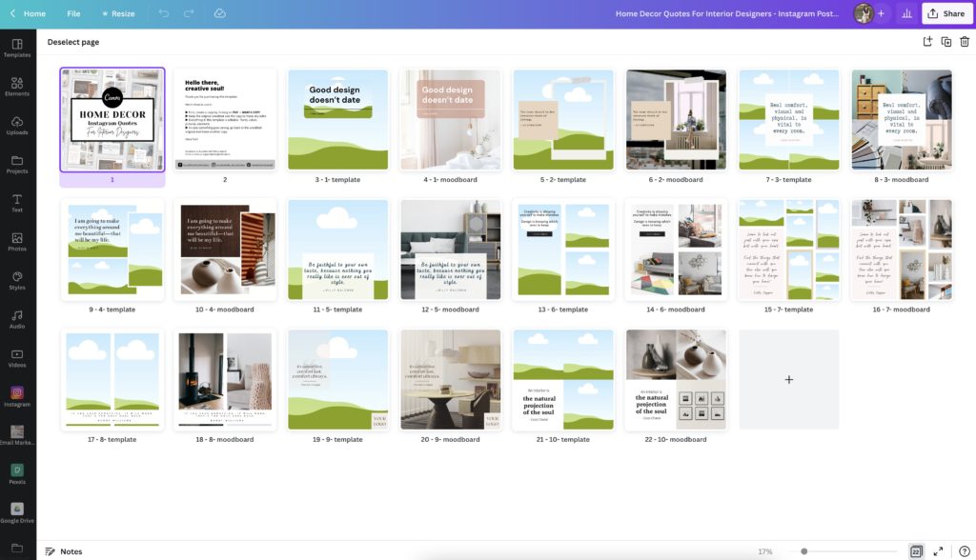Select the 22 - 10- moodboard page
The height and width of the screenshot is (560, 976).
676,380
